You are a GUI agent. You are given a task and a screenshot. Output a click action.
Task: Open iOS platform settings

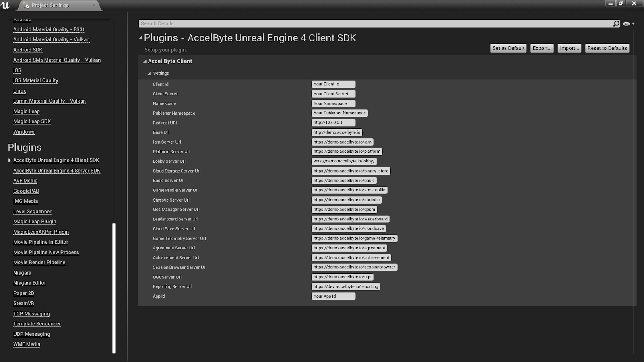coord(17,70)
